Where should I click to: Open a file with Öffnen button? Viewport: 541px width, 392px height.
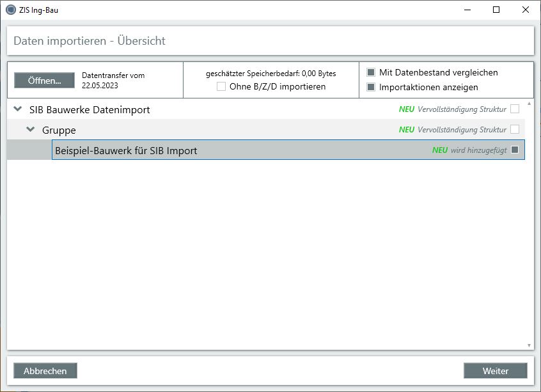[x=44, y=81]
